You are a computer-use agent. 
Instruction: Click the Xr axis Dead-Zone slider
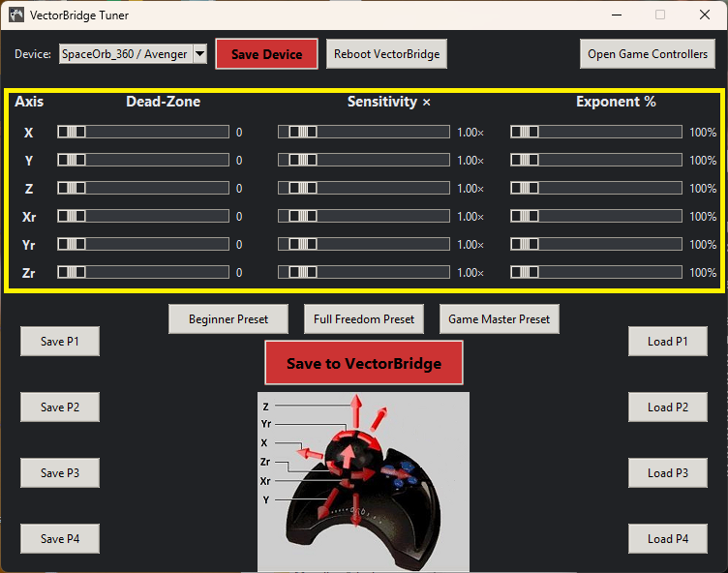[x=143, y=216]
